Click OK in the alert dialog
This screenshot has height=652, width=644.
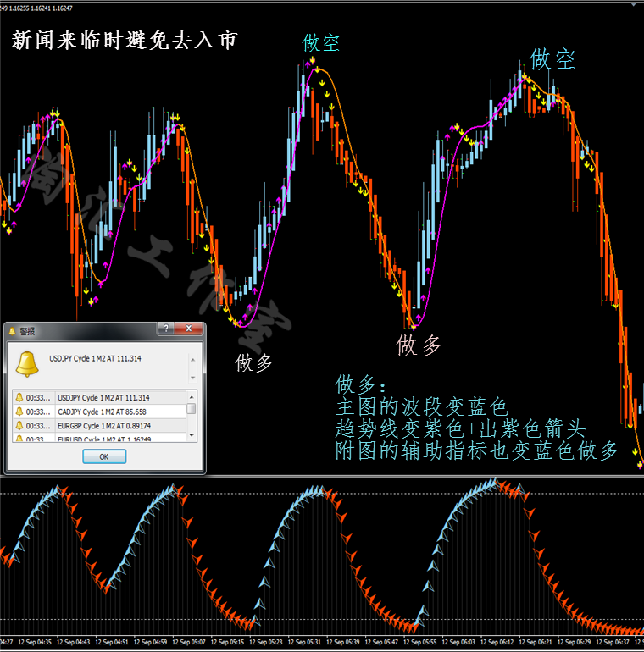[104, 456]
